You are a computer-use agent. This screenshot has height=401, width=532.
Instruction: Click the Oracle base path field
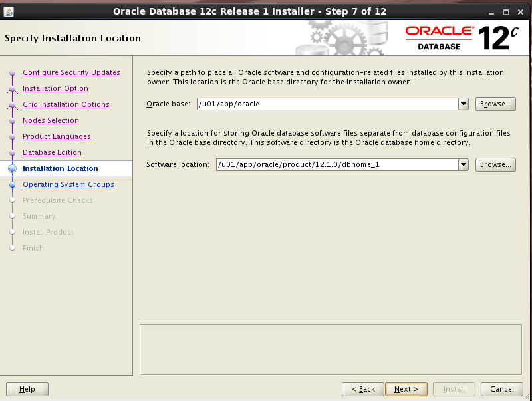pyautogui.click(x=327, y=104)
